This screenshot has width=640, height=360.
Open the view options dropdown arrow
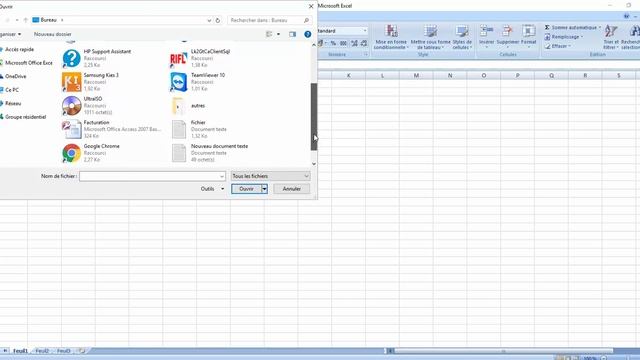tap(278, 34)
